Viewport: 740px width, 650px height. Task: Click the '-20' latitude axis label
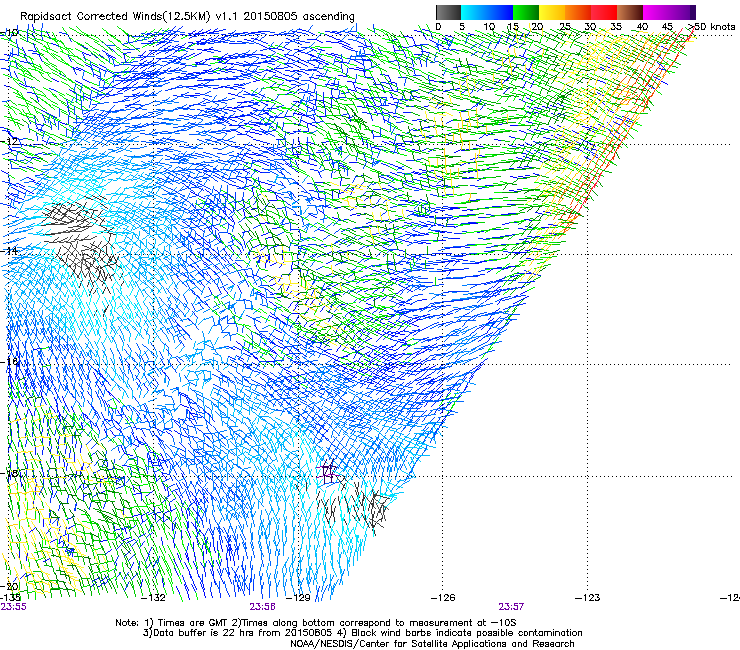coord(9,586)
